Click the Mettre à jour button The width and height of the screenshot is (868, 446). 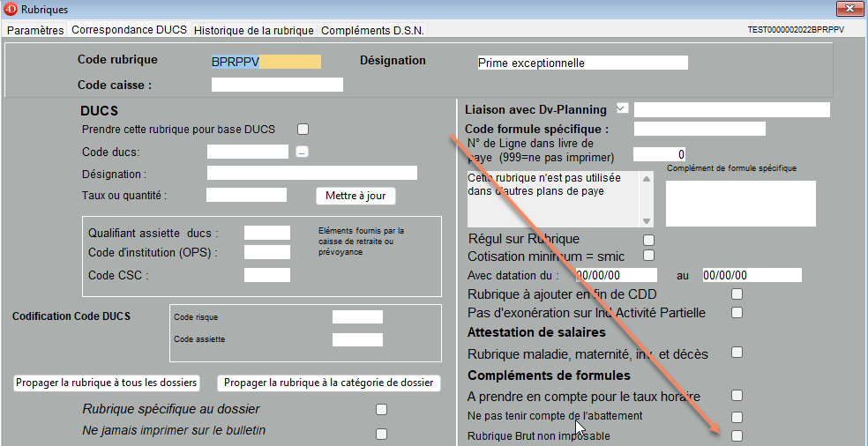(x=355, y=196)
